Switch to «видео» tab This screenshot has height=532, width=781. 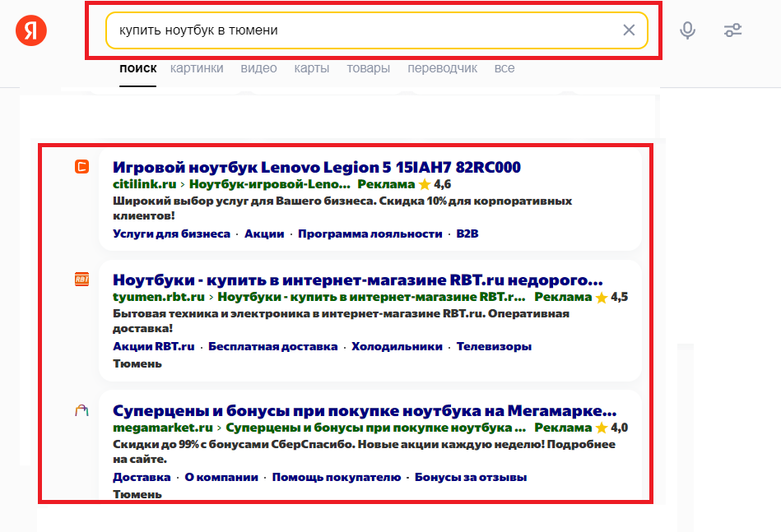point(258,68)
